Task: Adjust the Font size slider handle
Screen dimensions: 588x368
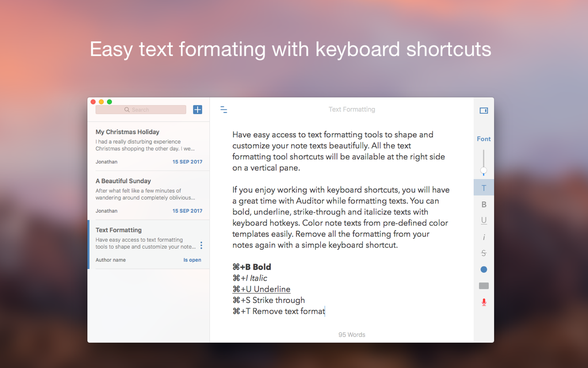Action: pyautogui.click(x=483, y=171)
